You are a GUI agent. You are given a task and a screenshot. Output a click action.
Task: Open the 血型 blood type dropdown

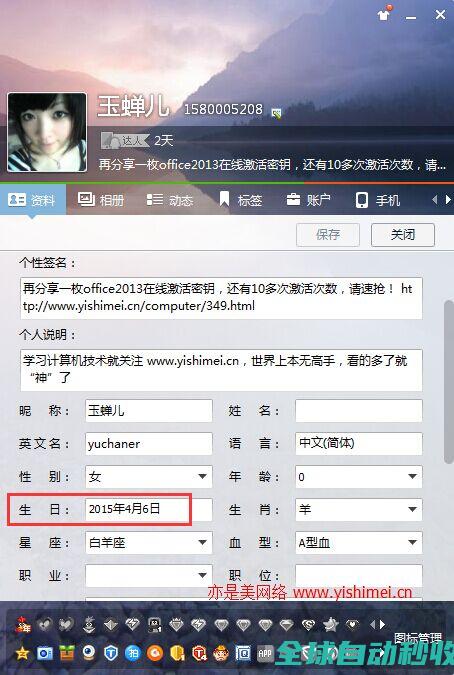pyautogui.click(x=359, y=542)
